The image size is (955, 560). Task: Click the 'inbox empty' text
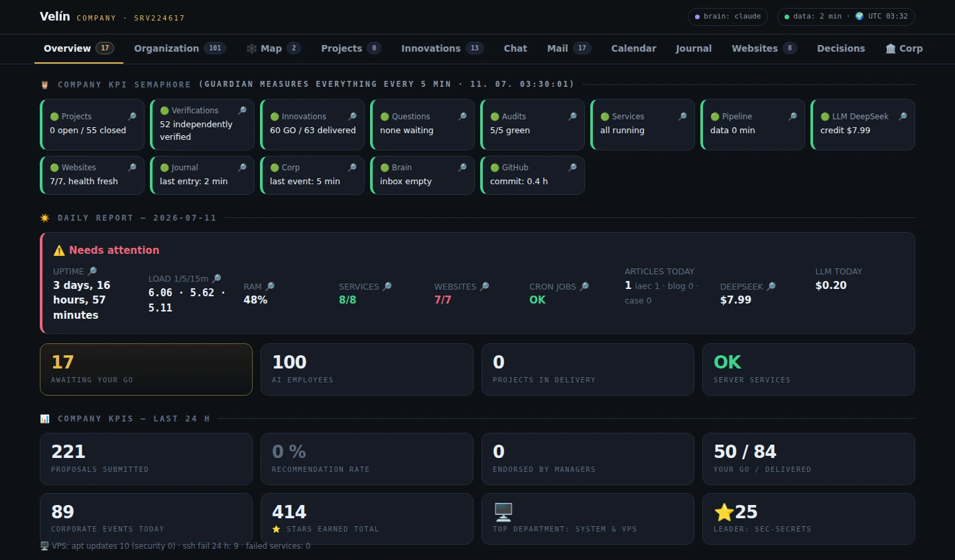point(406,182)
